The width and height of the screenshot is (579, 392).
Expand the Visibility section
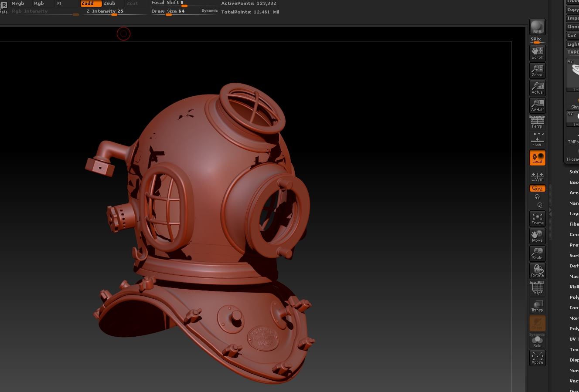[x=574, y=287]
